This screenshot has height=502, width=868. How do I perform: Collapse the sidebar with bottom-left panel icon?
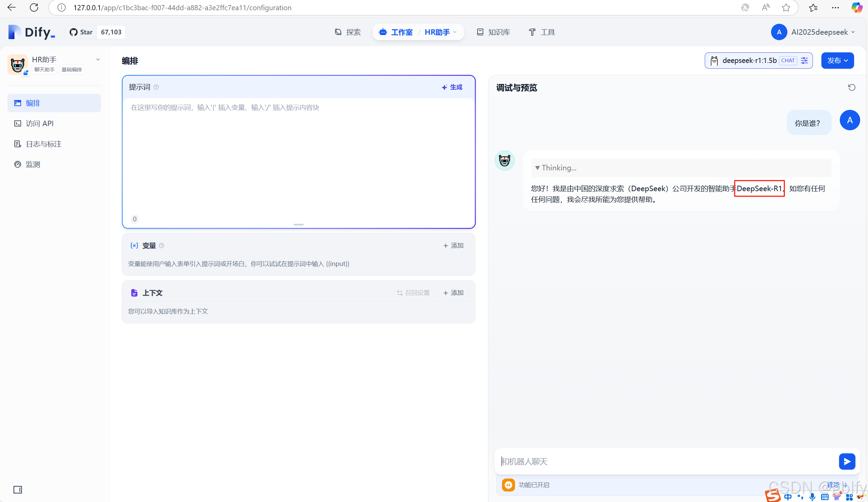click(x=18, y=490)
